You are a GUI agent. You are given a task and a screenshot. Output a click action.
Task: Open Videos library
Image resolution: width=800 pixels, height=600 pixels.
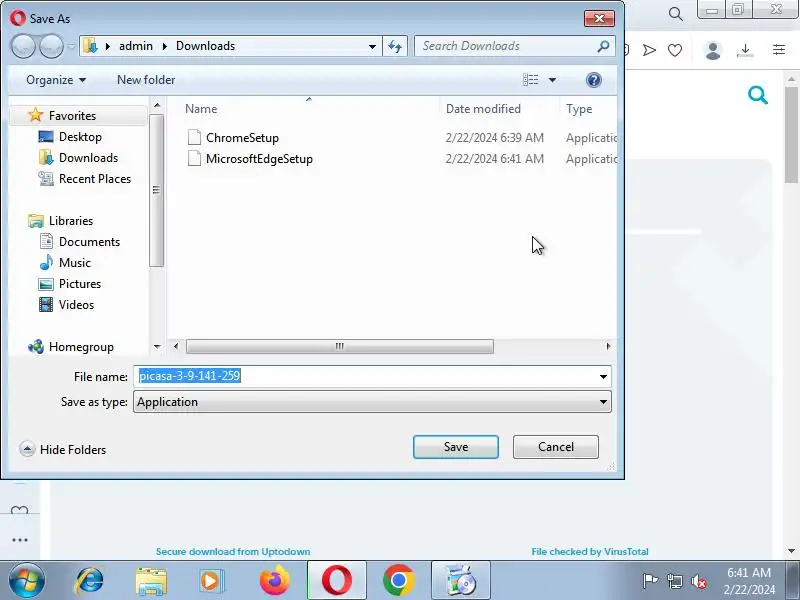[x=76, y=305]
